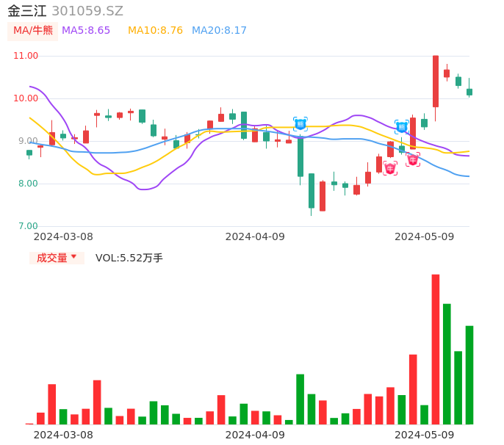Click the VOL:5.52万手 volume readout
Screen dimensions: 504x445
129,258
